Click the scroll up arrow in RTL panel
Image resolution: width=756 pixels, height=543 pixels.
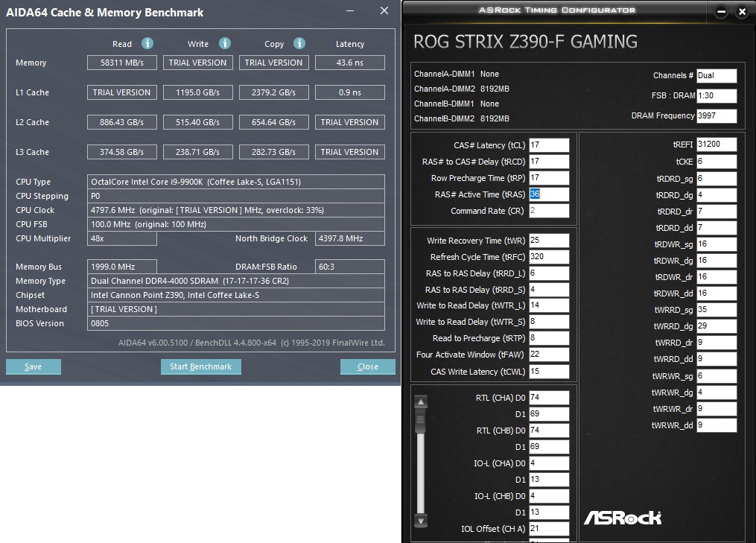(421, 401)
